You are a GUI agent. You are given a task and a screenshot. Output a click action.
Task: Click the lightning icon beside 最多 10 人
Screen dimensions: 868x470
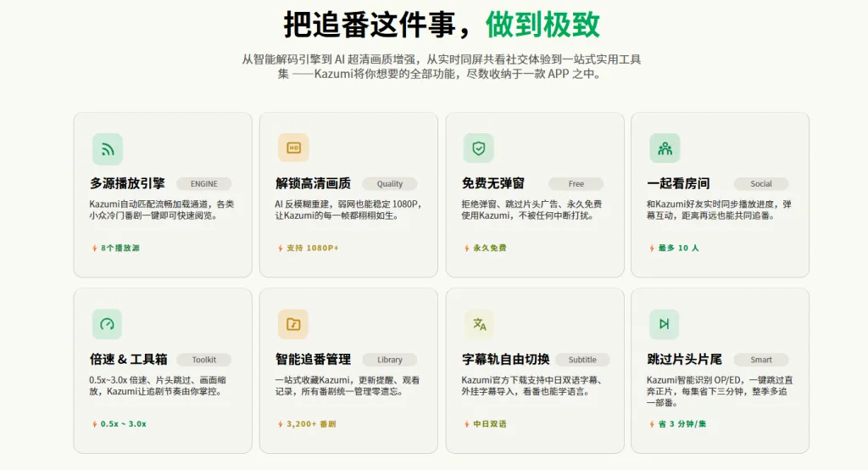click(652, 249)
